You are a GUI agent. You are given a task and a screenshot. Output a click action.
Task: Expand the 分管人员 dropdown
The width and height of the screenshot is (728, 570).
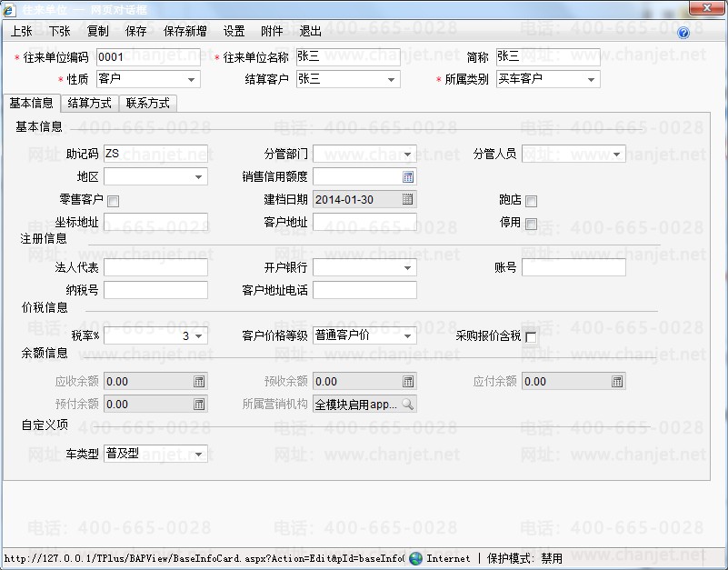coord(616,154)
